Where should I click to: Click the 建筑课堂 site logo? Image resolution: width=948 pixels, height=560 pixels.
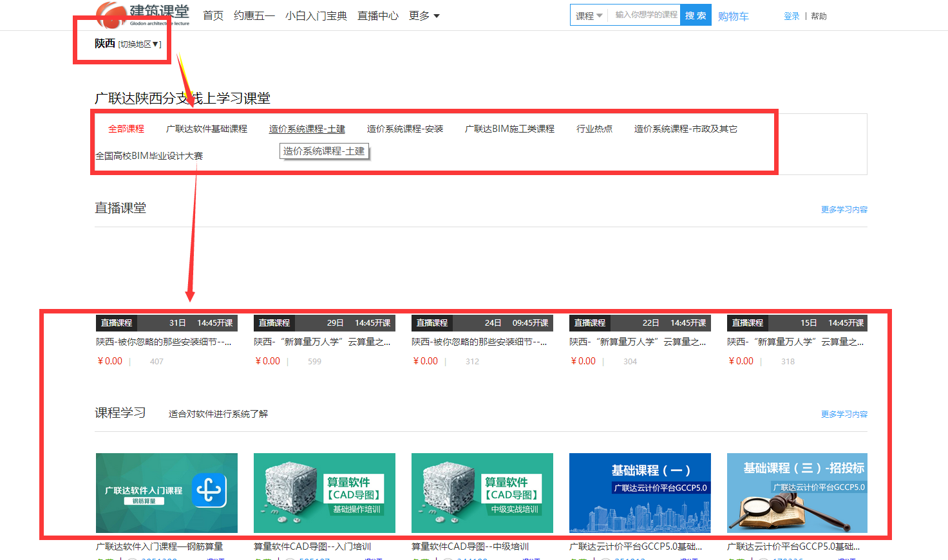pos(143,15)
